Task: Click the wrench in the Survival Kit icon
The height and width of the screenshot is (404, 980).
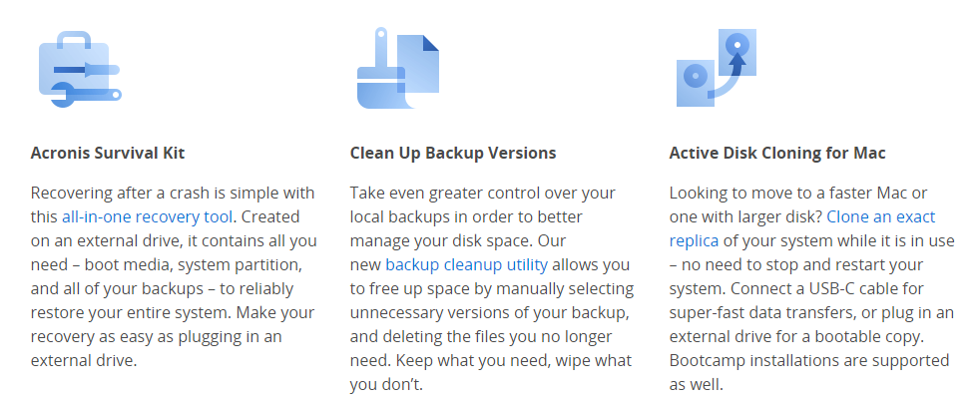Action: click(86, 96)
